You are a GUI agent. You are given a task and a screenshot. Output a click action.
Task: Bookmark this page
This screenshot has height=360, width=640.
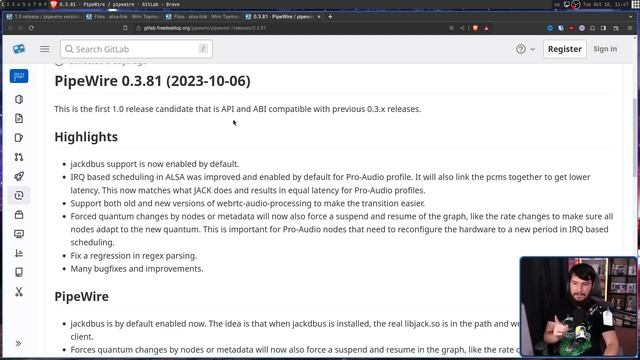click(x=125, y=28)
